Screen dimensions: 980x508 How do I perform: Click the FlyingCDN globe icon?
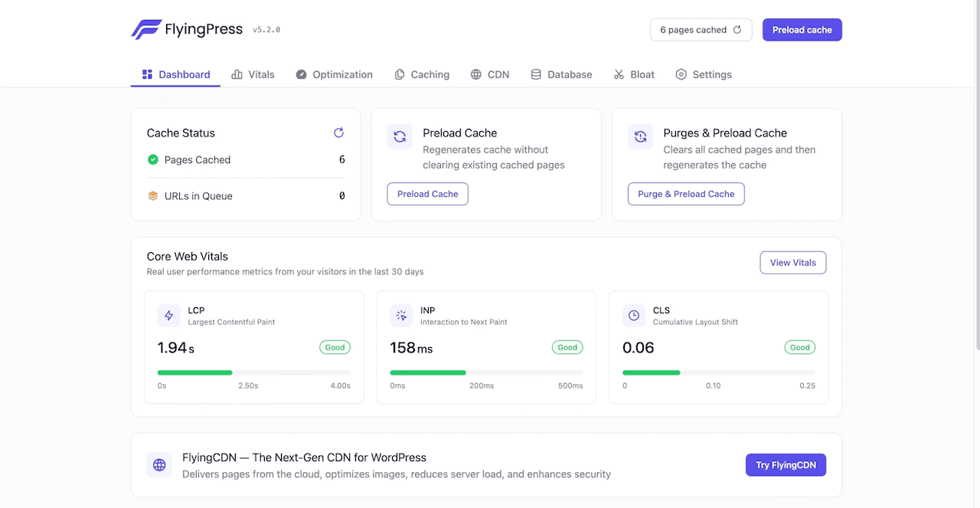159,464
